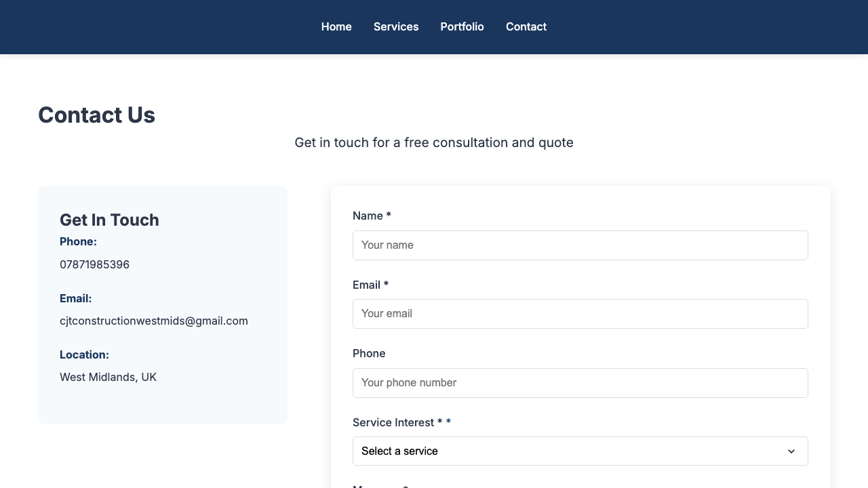868x488 pixels.
Task: Go to the Home page
Action: tap(336, 27)
